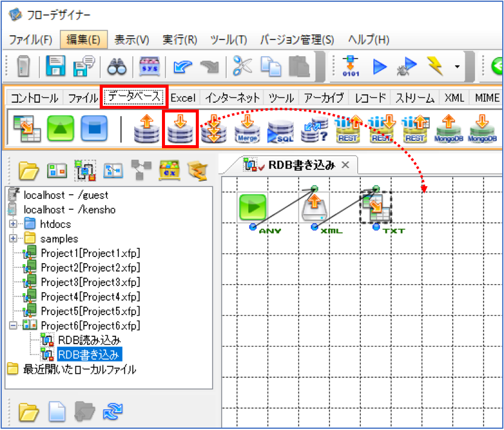
Task: Expand the samples folder node
Action: [13, 238]
